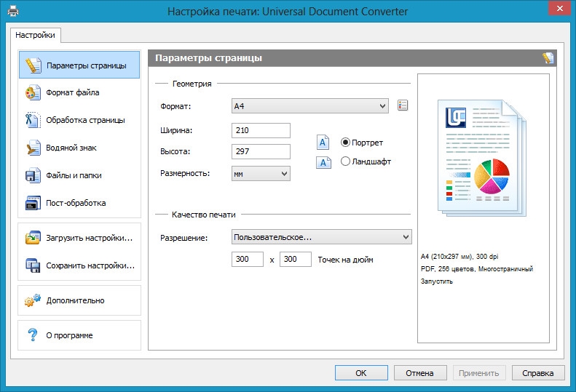Image resolution: width=576 pixels, height=392 pixels.
Task: Click the notes icon in the panel header
Action: pos(548,58)
